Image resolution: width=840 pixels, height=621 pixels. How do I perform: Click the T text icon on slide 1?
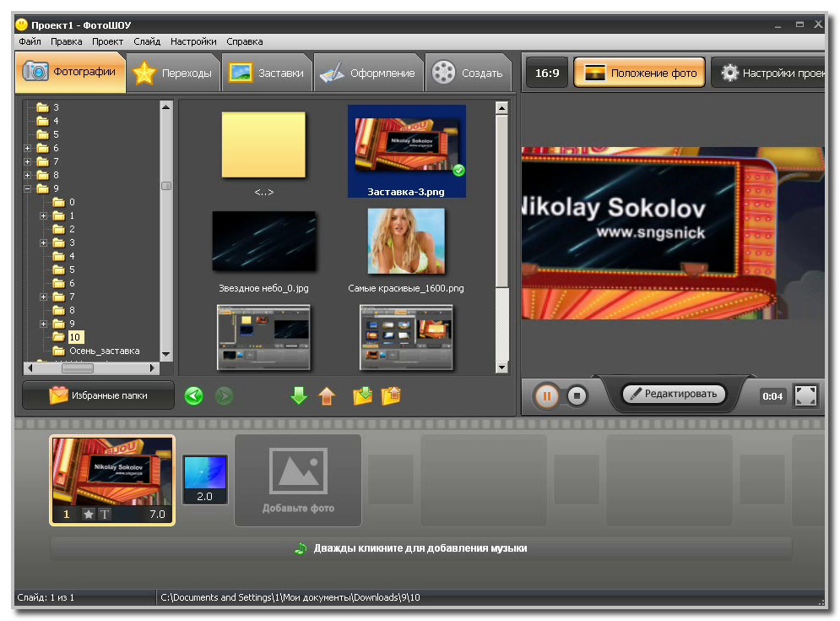click(105, 514)
